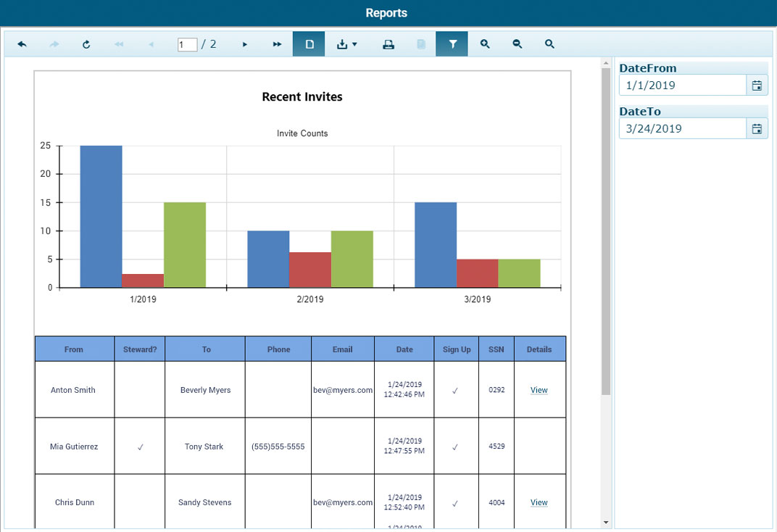Open View link for Beverly Myers invite
Screen dimensions: 777x532
[x=539, y=390]
